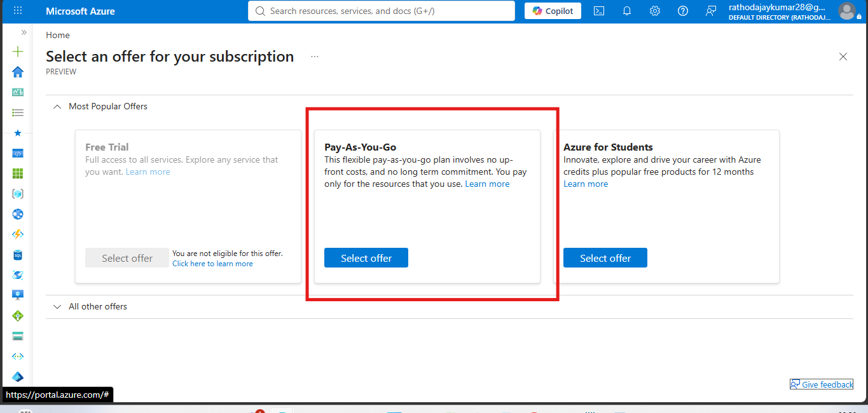The image size is (868, 413).
Task: Expand the sidebar with double chevron
Action: click(24, 32)
